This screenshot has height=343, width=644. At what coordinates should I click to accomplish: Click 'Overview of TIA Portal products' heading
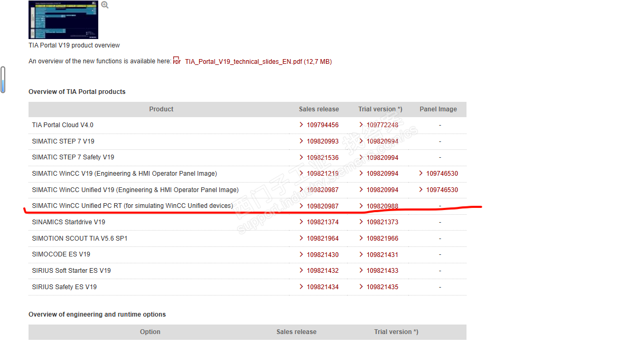coord(77,92)
